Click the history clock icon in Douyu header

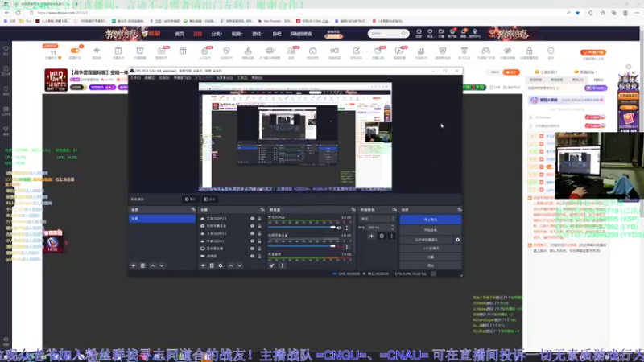point(419,31)
